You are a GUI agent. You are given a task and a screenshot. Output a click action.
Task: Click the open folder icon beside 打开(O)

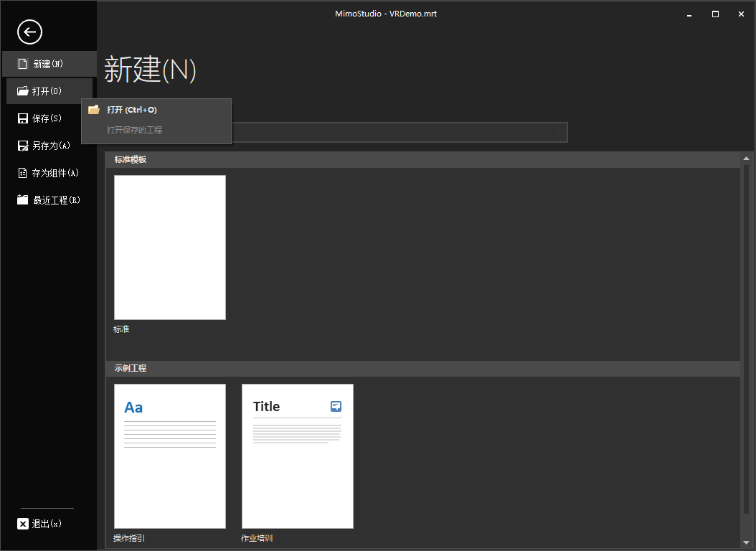22,91
